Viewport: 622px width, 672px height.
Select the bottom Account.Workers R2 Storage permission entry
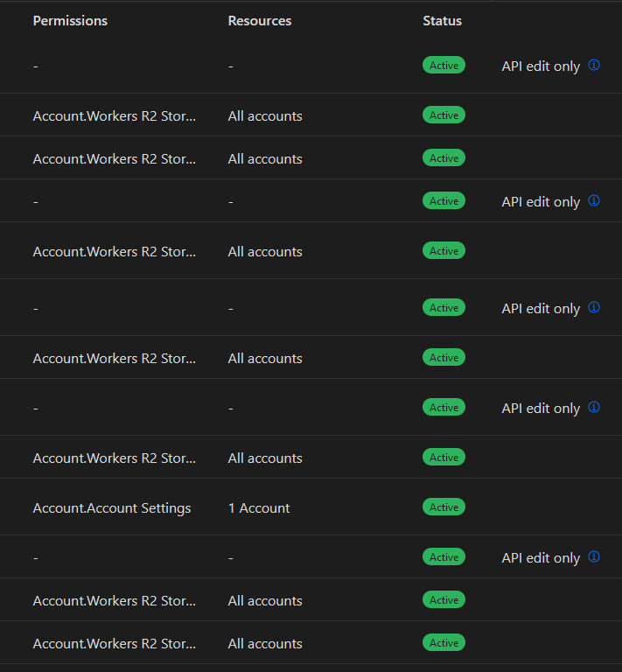[115, 643]
